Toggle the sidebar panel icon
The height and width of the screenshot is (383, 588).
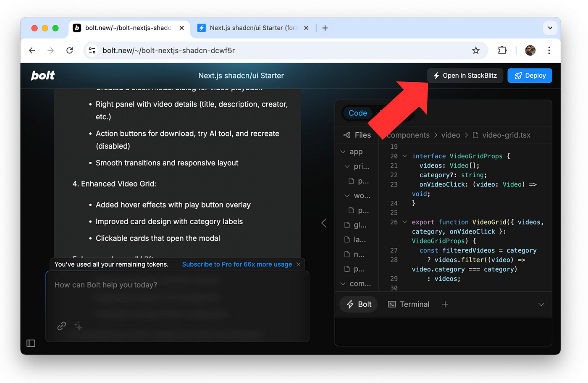pos(31,344)
